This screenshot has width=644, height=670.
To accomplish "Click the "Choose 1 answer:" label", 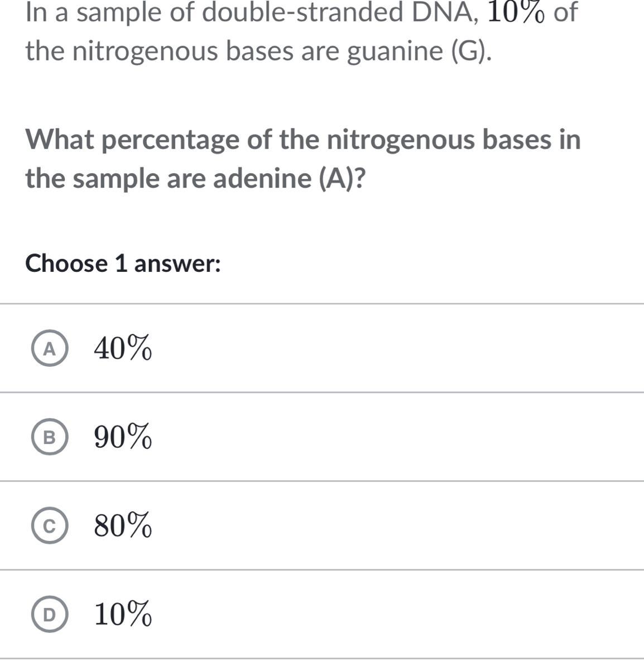I will [123, 264].
